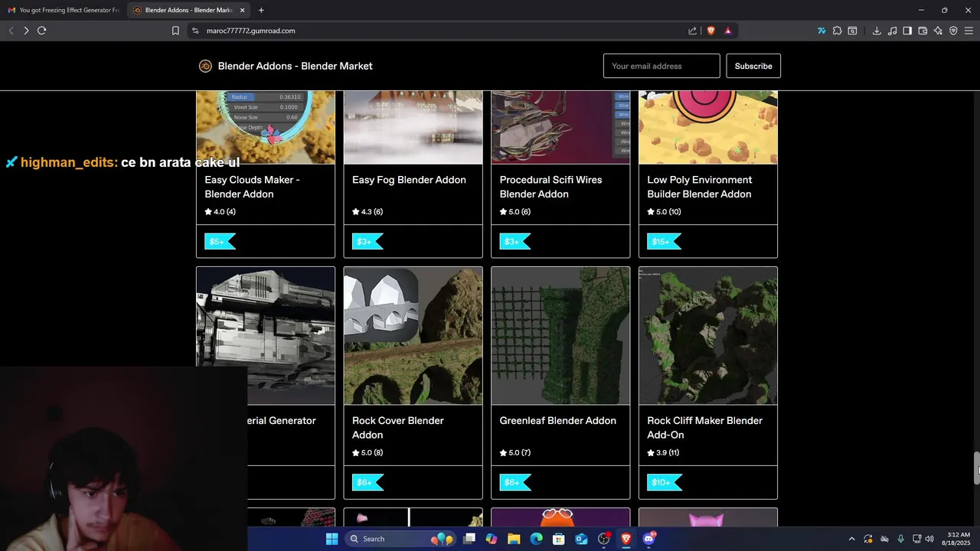The image size is (980, 551).
Task: Click the microphone tray icon
Action: [900, 539]
